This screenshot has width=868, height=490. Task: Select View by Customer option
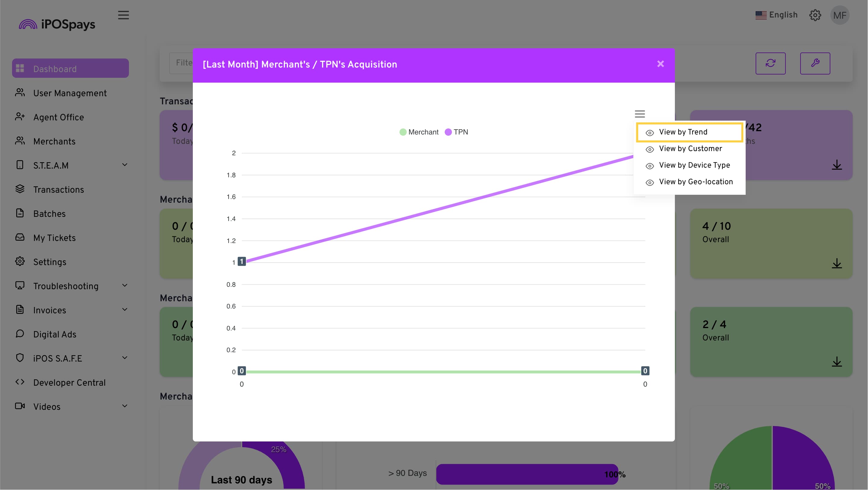pos(690,149)
